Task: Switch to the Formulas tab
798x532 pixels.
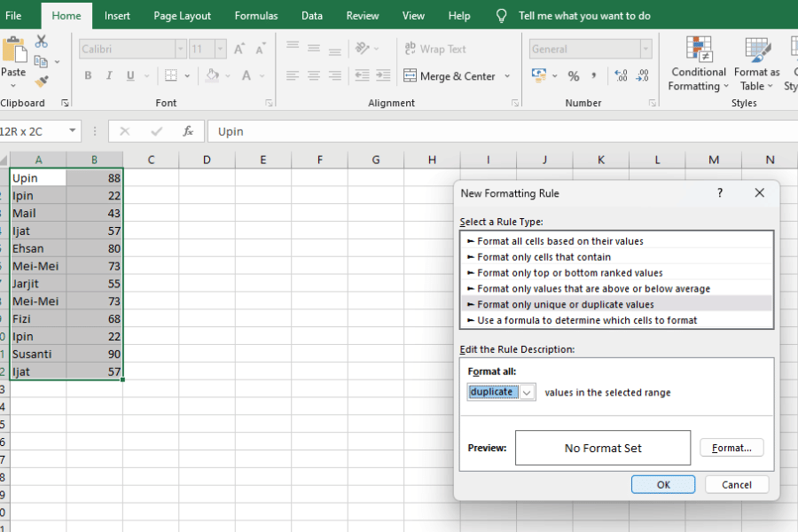Action: pos(255,15)
